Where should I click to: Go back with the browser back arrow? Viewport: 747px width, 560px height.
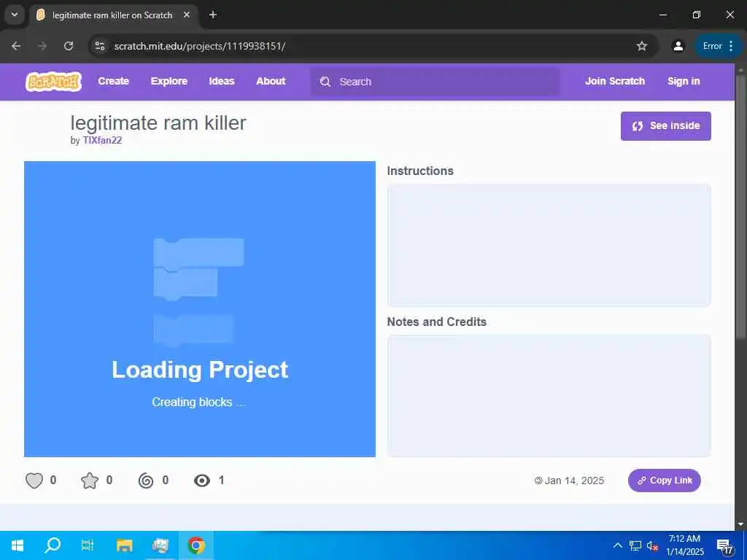[x=16, y=46]
